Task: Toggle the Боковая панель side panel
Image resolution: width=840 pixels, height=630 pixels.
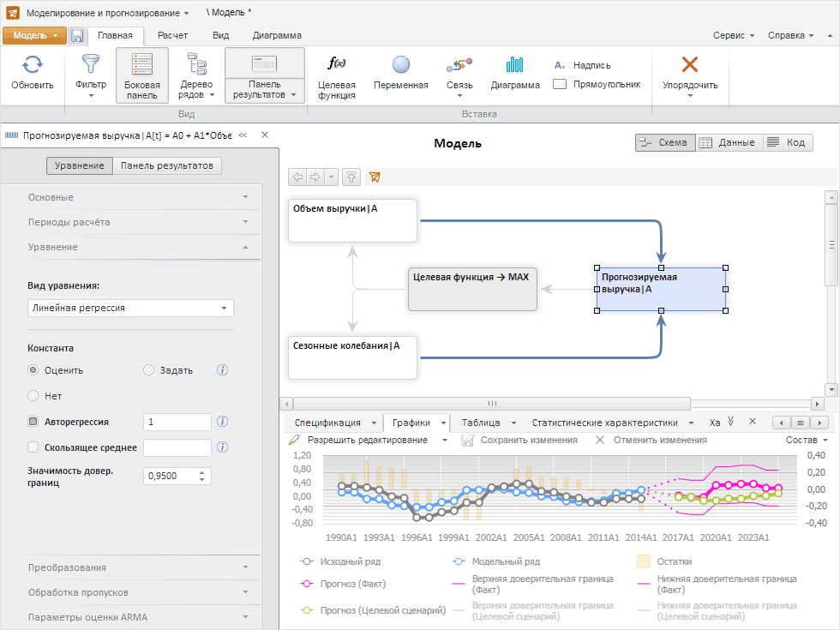Action: point(141,75)
